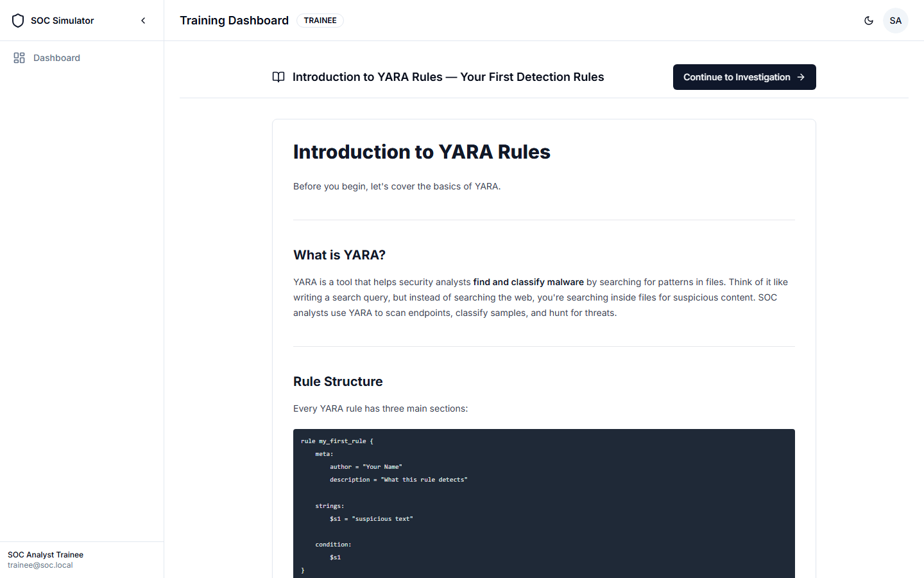Open the Dashboard sidebar item
The height and width of the screenshot is (578, 924).
(56, 58)
